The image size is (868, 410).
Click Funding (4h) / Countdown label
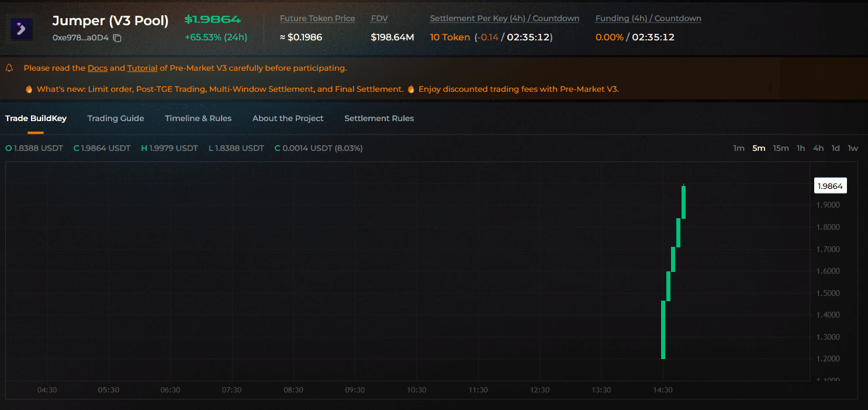(x=648, y=18)
